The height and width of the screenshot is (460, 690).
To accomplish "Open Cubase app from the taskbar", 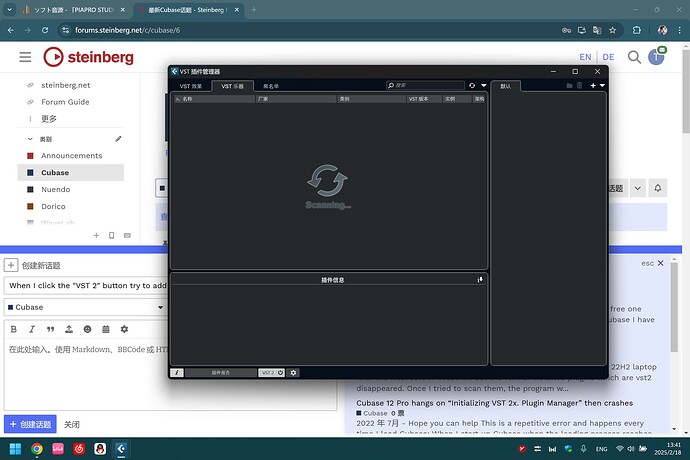I will coord(121,449).
